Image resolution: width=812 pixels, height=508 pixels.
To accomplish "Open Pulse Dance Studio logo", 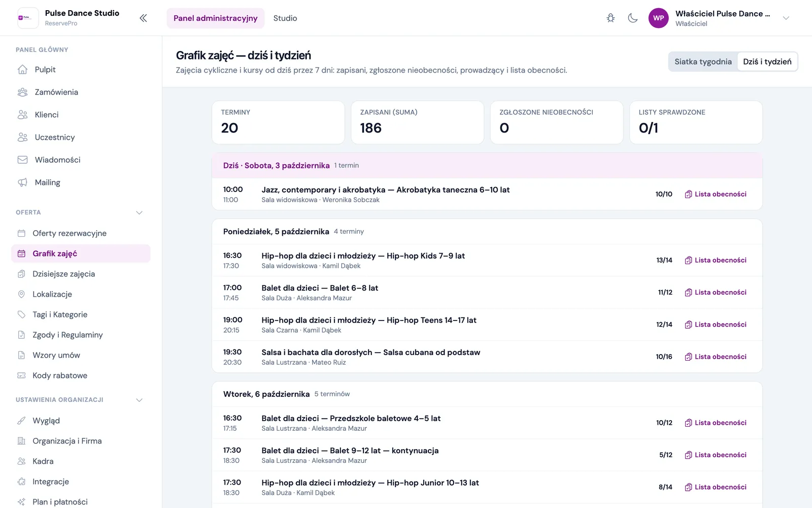I will tap(28, 18).
